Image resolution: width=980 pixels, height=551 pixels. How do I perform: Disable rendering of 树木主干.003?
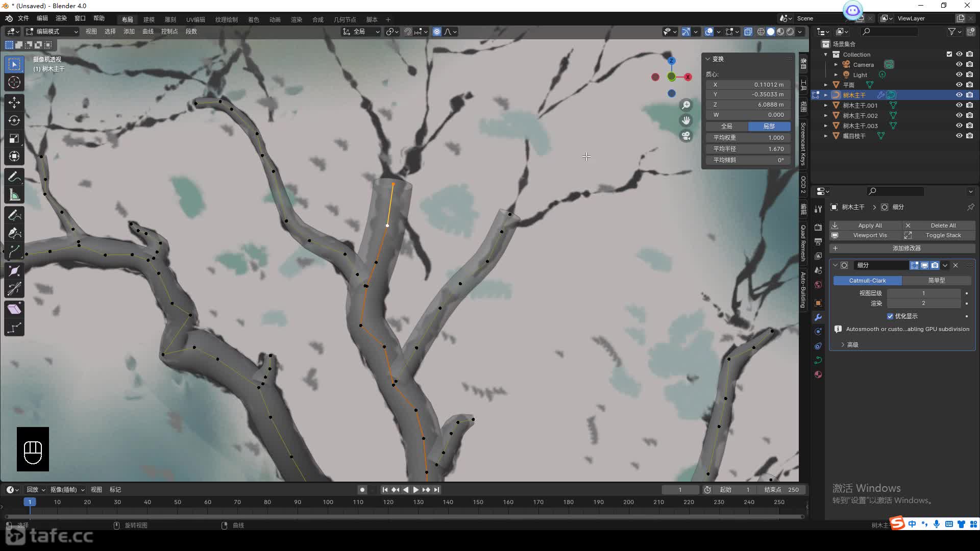(969, 126)
